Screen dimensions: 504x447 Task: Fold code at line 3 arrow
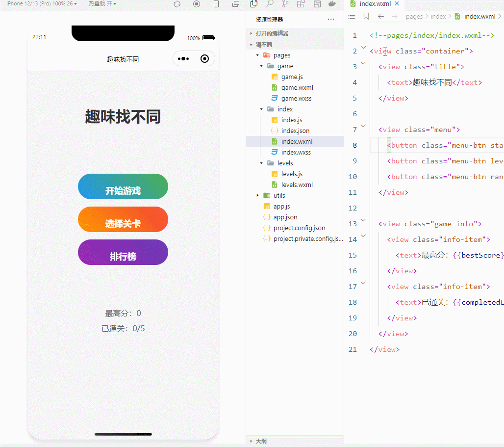coord(363,63)
